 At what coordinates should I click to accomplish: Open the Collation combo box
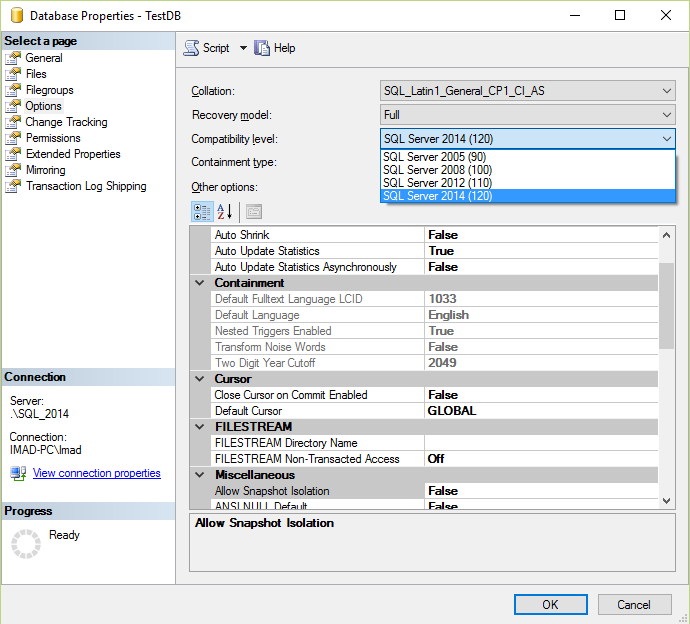coord(527,91)
